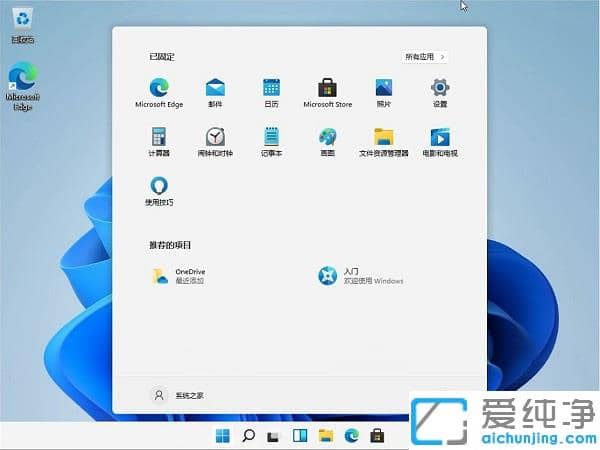Image resolution: width=600 pixels, height=450 pixels.
Task: Select Microsoft Edge desktop shortcut
Action: click(23, 86)
